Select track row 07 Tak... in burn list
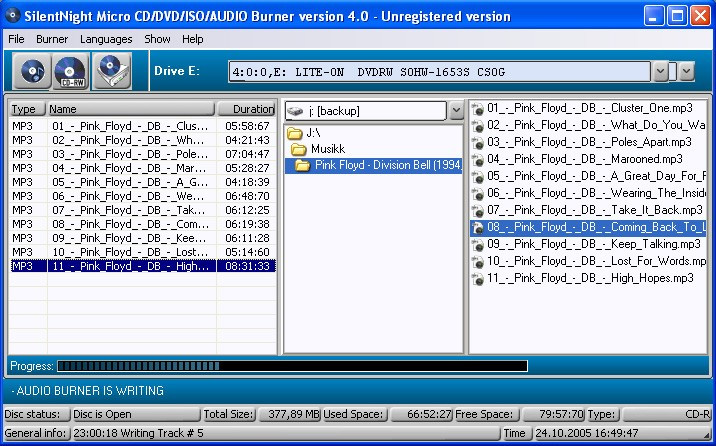This screenshot has width=716, height=446. tap(143, 210)
